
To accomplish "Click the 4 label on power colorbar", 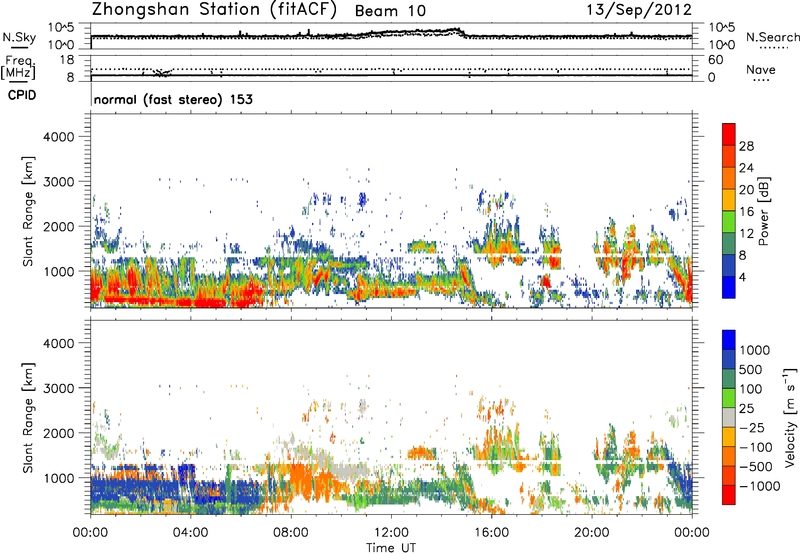I will pos(743,278).
